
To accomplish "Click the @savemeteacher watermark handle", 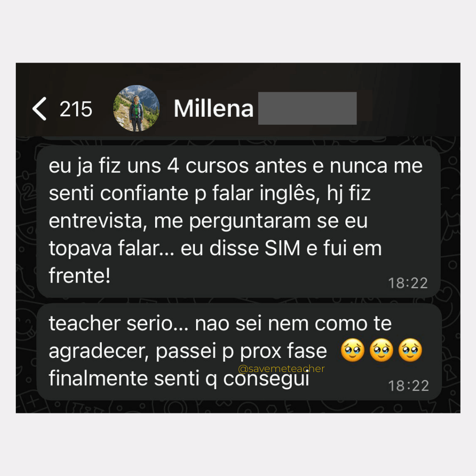I will point(281,368).
